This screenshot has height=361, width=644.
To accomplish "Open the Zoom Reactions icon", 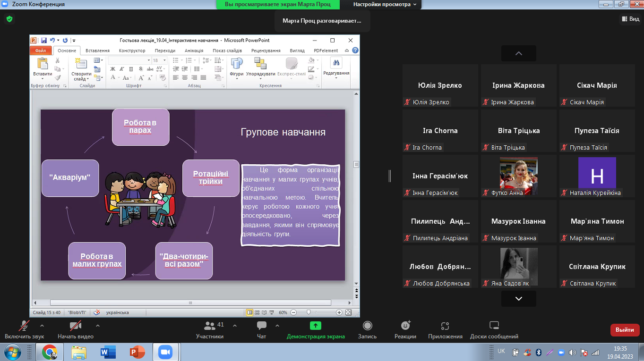I will (x=405, y=326).
